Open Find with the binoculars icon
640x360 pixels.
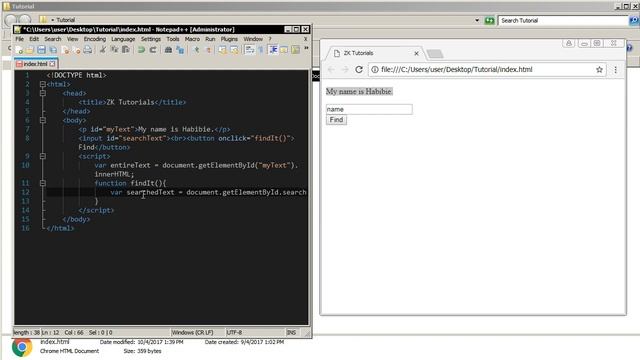(168, 50)
